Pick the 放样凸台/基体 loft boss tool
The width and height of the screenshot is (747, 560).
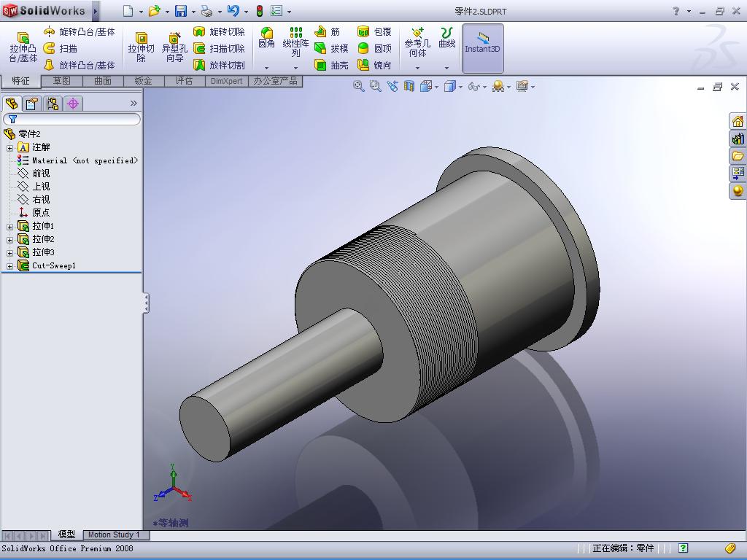tap(79, 65)
